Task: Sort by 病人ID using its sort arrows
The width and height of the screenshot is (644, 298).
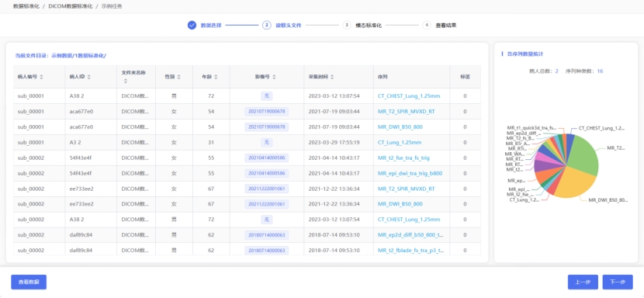Action: click(x=89, y=77)
